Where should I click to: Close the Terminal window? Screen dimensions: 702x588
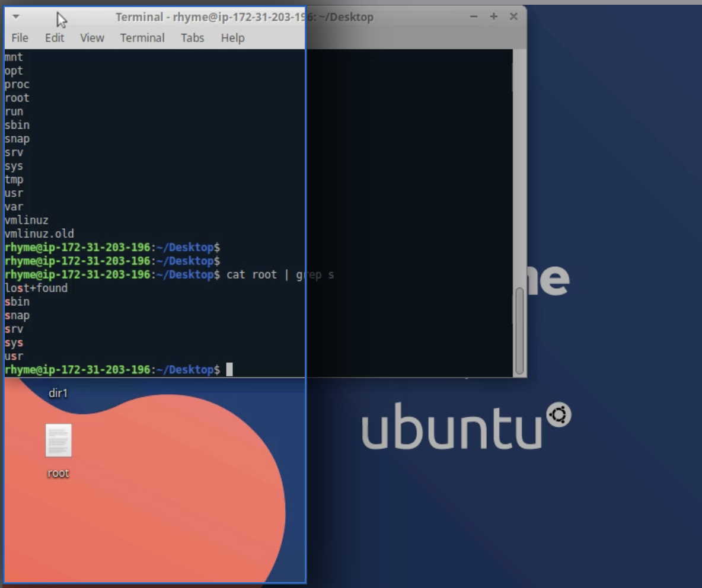pyautogui.click(x=513, y=17)
